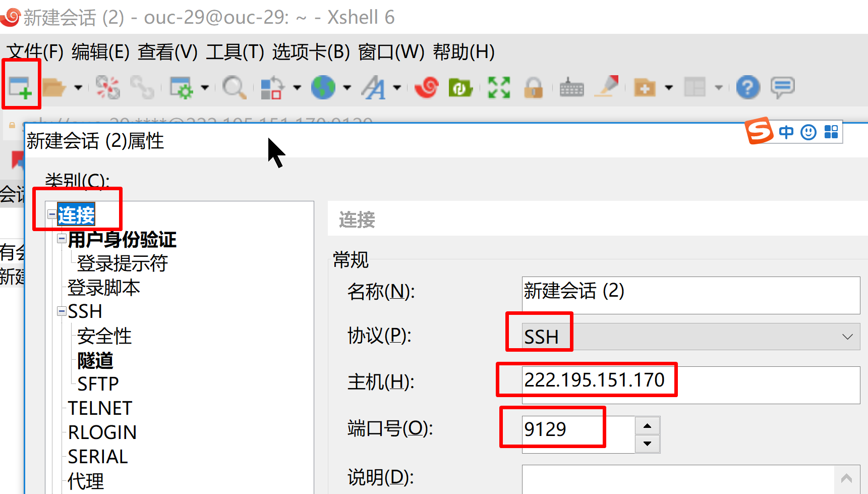Open the Sogou toolbox grid icon
This screenshot has height=494, width=868.
pyautogui.click(x=831, y=132)
